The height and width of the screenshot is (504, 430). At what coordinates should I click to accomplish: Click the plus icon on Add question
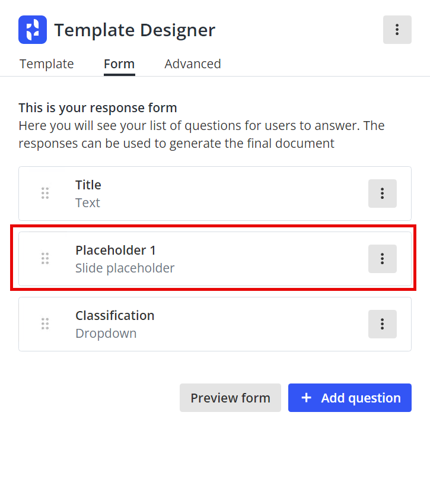click(x=306, y=398)
